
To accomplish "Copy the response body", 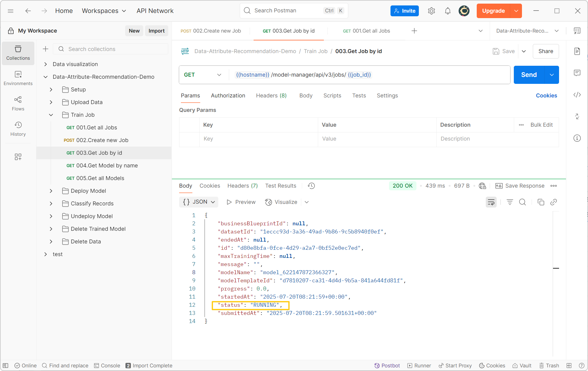I will coord(541,202).
